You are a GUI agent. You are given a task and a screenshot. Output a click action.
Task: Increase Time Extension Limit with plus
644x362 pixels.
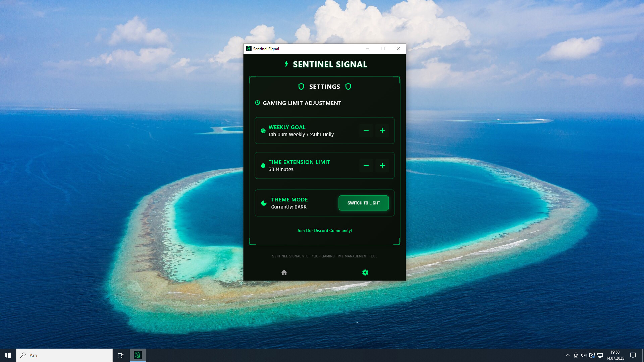pos(382,166)
